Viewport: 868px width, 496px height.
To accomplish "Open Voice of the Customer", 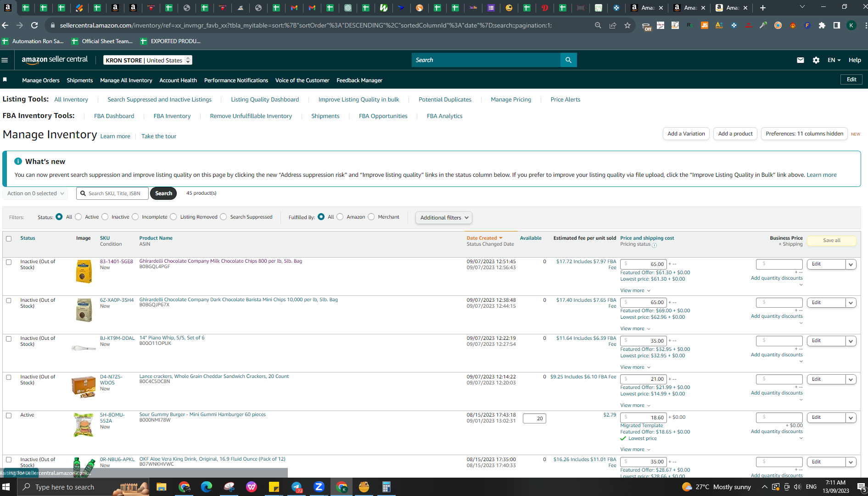I will tap(302, 80).
